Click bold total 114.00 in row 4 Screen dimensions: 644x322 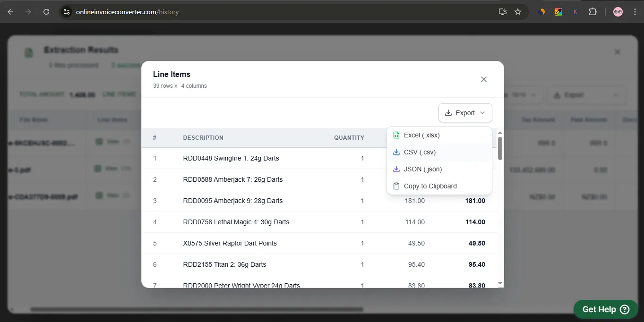475,222
